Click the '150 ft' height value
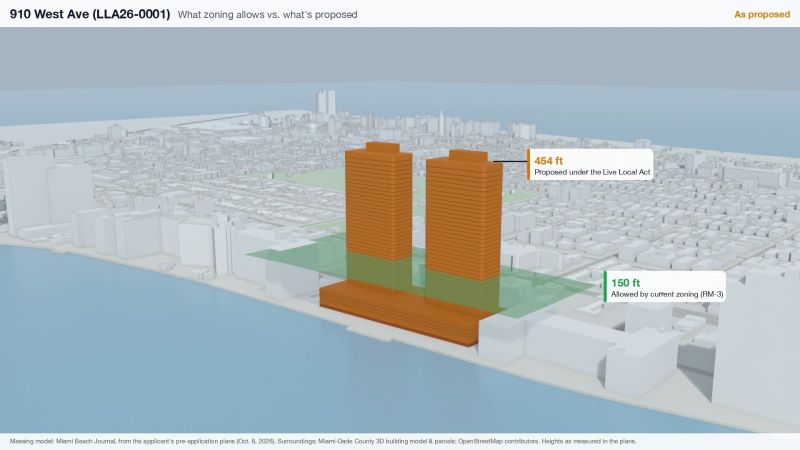The height and width of the screenshot is (450, 800). pos(625,283)
